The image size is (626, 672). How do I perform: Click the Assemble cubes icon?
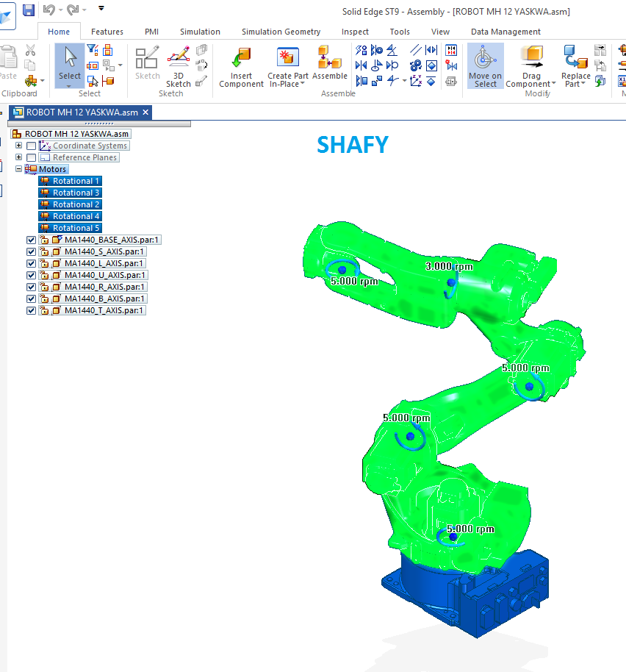[330, 57]
